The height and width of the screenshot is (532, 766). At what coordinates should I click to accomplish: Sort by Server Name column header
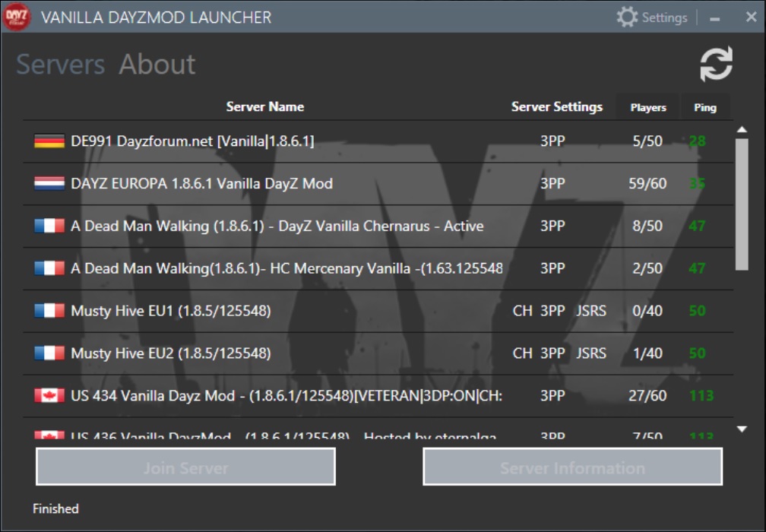(x=264, y=107)
